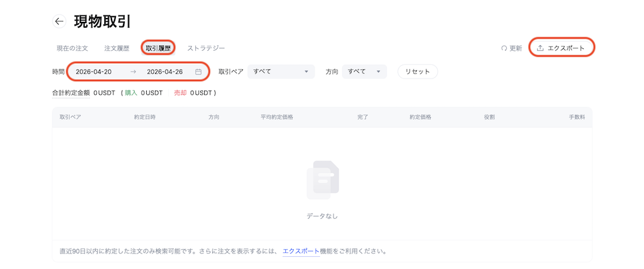The width and height of the screenshot is (644, 269).
Task: Click the 現物取引 page title
Action: point(102,22)
